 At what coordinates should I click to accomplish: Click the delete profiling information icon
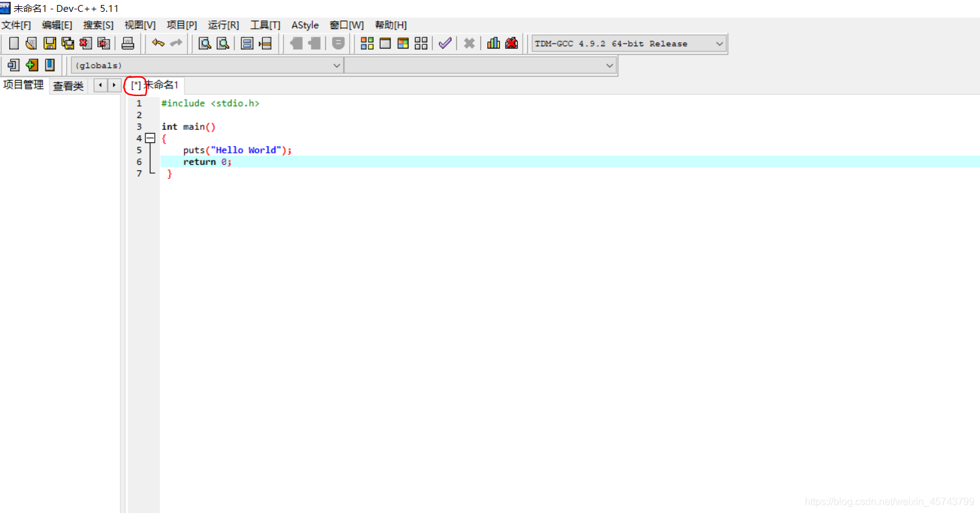pos(512,43)
